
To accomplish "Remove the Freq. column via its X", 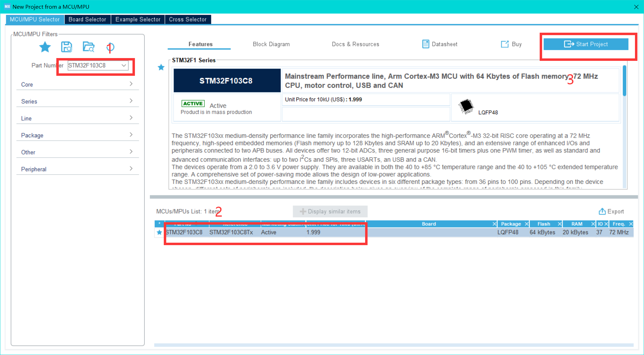I will [x=631, y=224].
